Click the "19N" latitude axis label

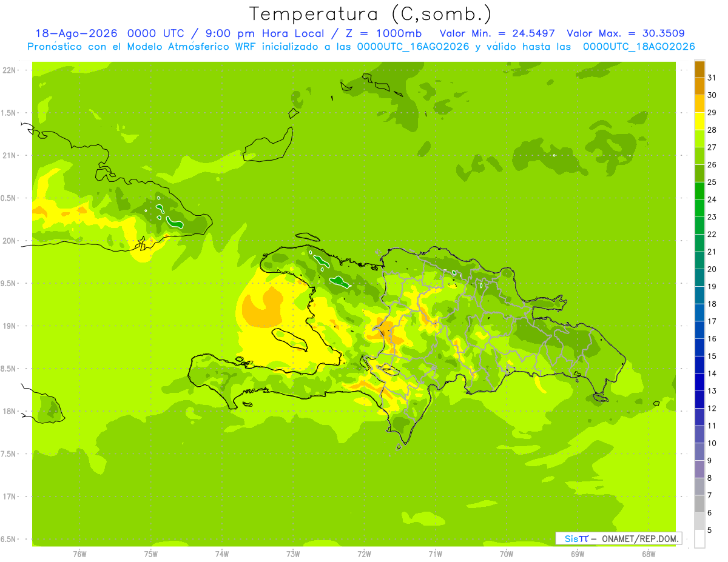10,326
